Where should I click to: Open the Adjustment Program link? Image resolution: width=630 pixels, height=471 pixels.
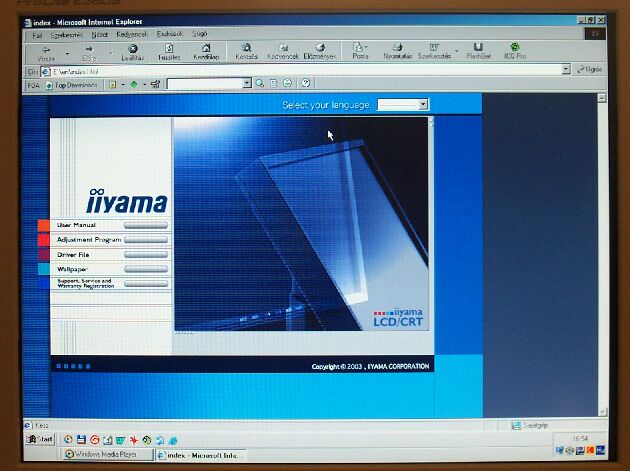pyautogui.click(x=89, y=240)
